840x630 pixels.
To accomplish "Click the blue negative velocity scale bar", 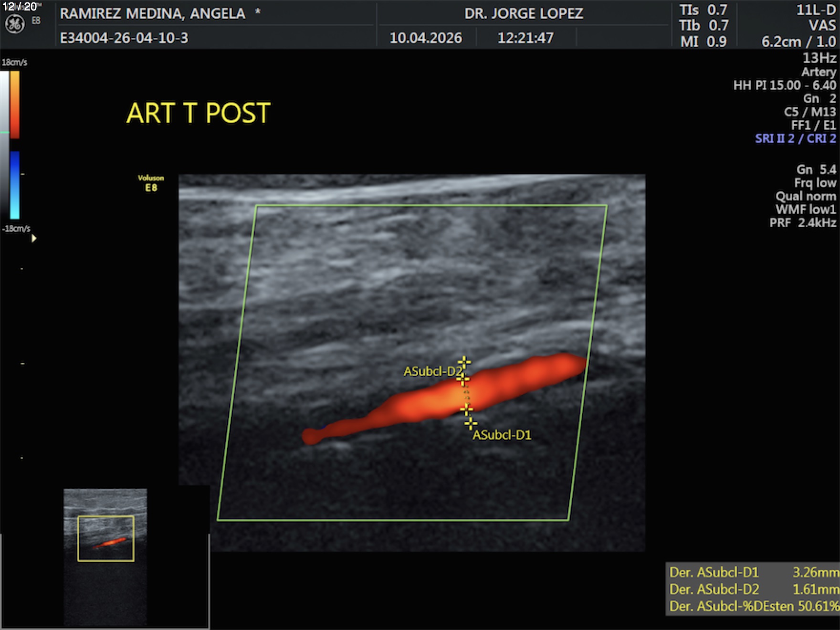I will pyautogui.click(x=15, y=185).
